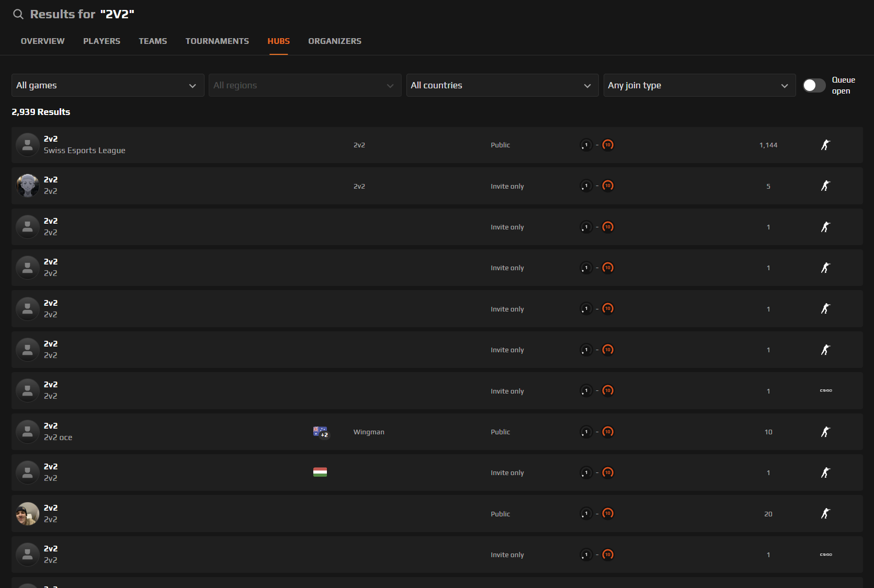Expand the All countries dropdown

[x=502, y=85]
